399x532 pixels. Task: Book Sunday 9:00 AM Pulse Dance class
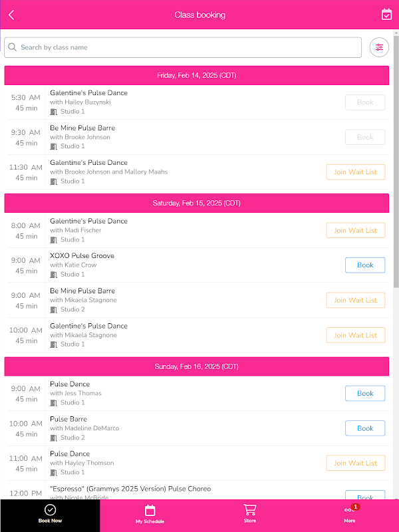click(x=364, y=393)
